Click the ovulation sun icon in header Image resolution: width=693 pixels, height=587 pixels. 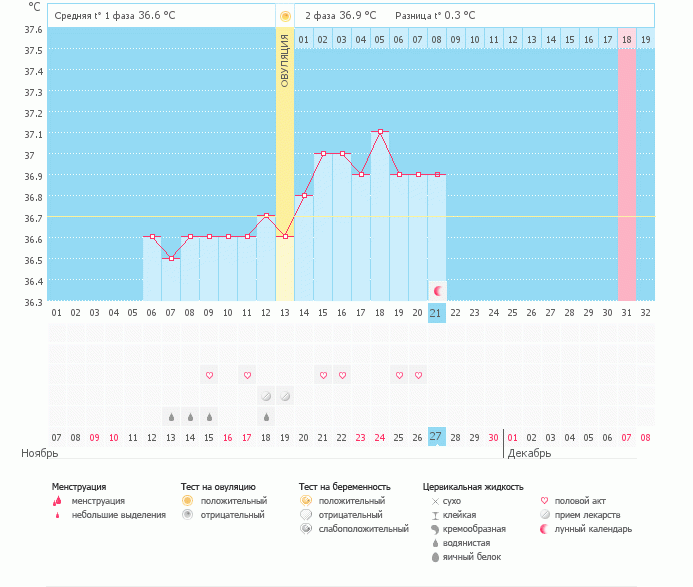click(x=285, y=16)
